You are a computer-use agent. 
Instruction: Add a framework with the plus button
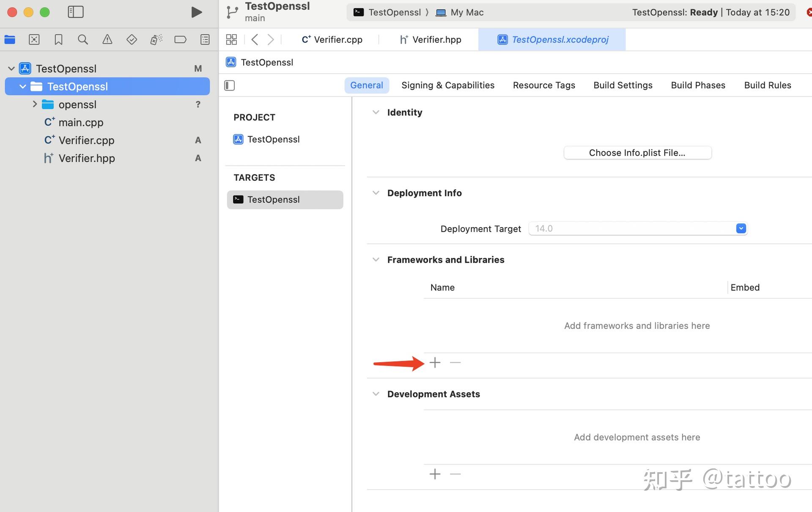pos(435,363)
